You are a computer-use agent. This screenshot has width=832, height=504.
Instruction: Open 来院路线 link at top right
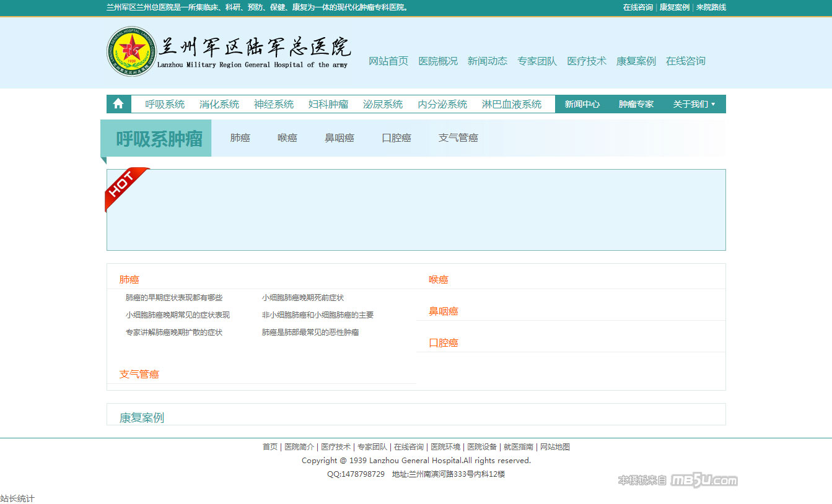point(711,7)
